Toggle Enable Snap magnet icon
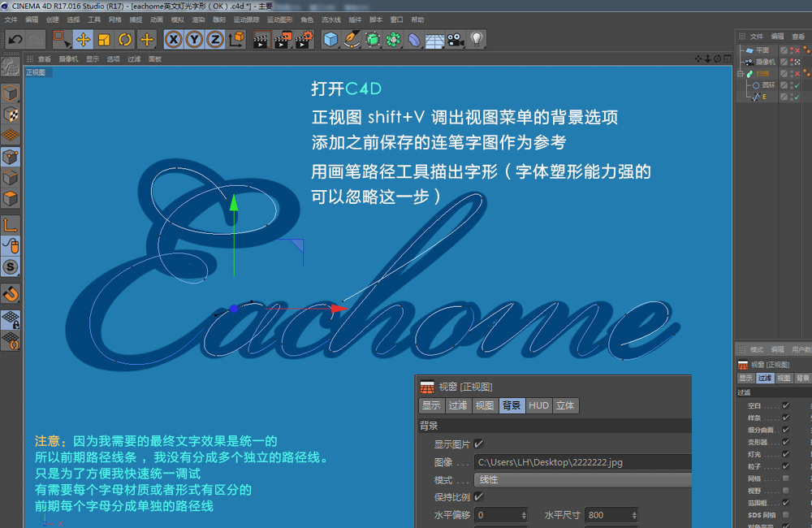Image resolution: width=812 pixels, height=528 pixels. coord(11,294)
